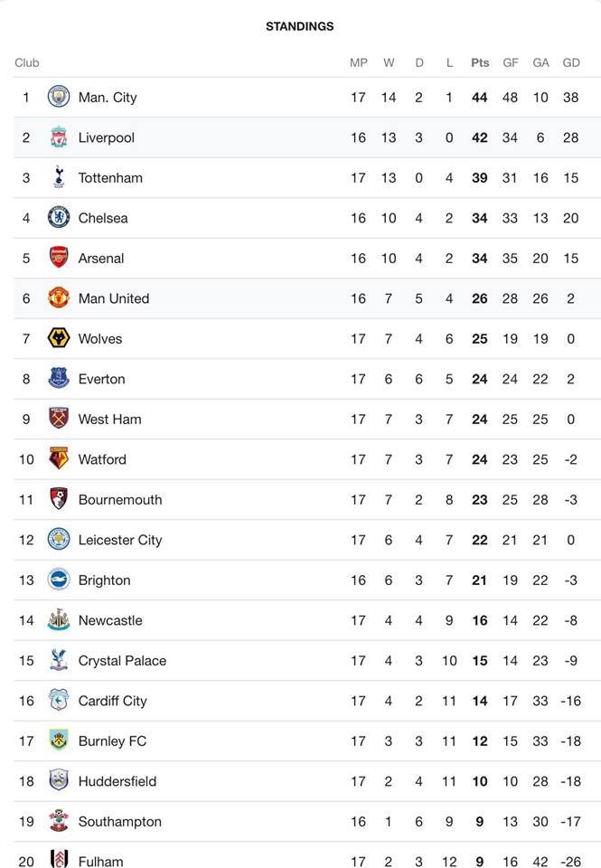Screen dimensions: 601x868
Task: Click the Tottenham cockerel crest
Action: tap(59, 177)
